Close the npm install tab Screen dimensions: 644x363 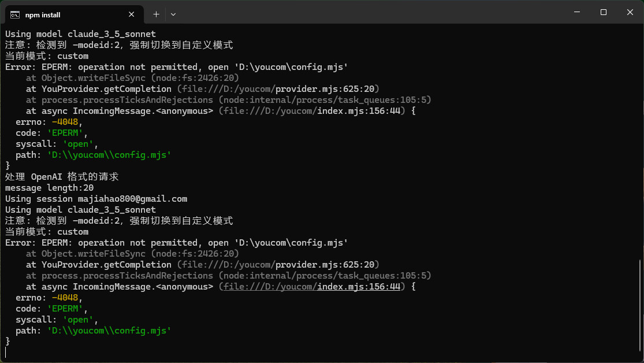click(x=132, y=14)
